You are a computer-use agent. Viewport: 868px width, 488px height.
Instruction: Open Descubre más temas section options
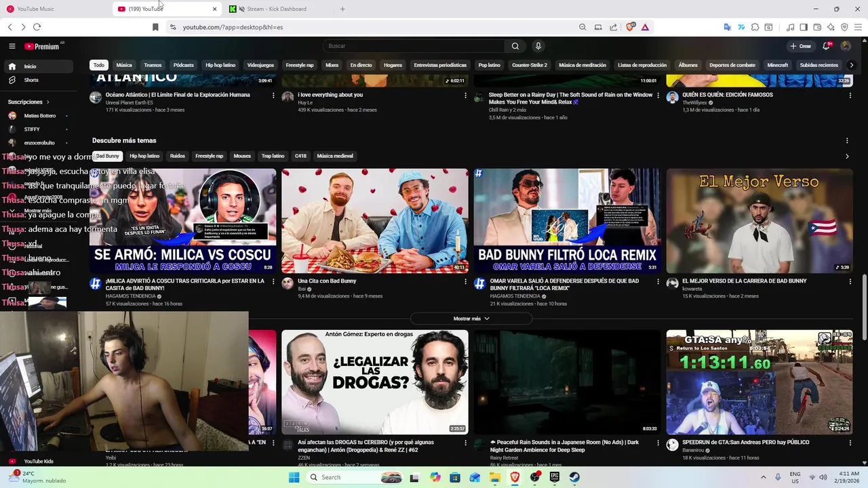click(x=847, y=141)
